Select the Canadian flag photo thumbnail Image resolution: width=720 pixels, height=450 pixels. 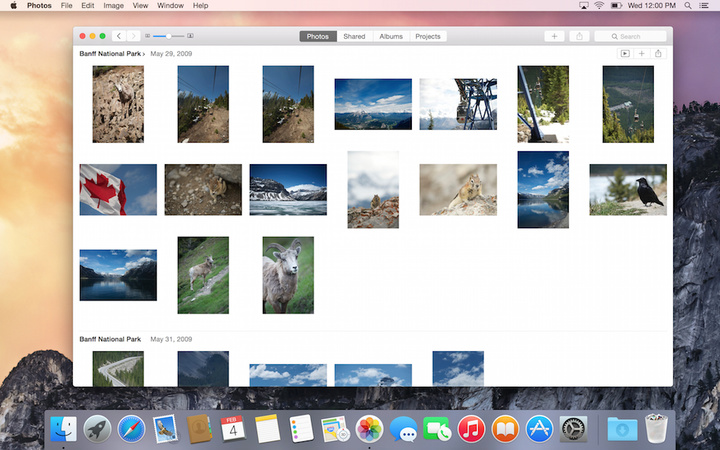(118, 190)
